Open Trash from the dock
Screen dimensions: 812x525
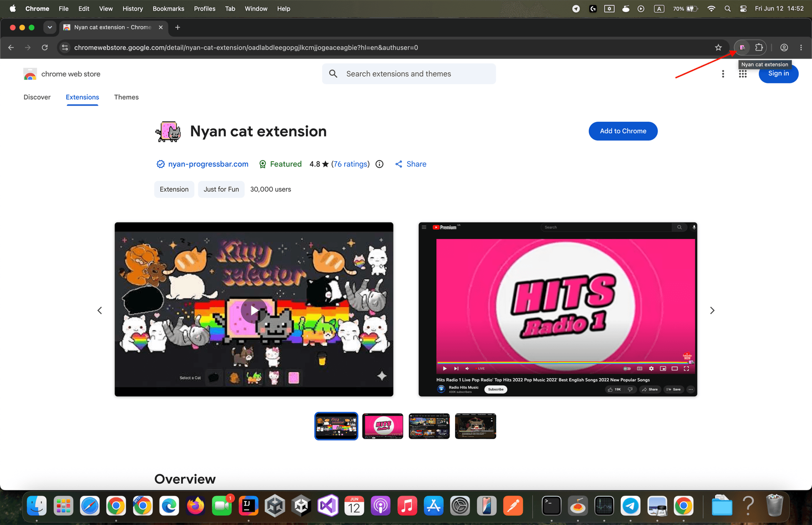pyautogui.click(x=774, y=506)
